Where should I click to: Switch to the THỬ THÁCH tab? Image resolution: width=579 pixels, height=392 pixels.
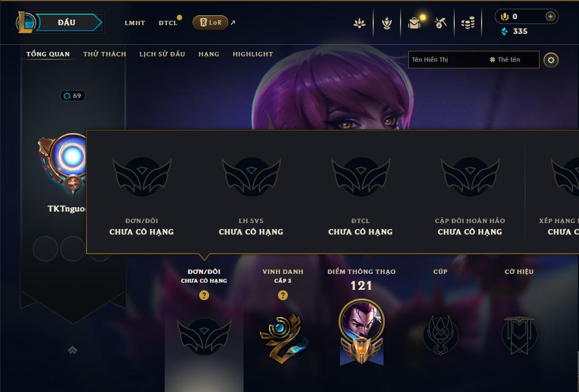pos(105,54)
